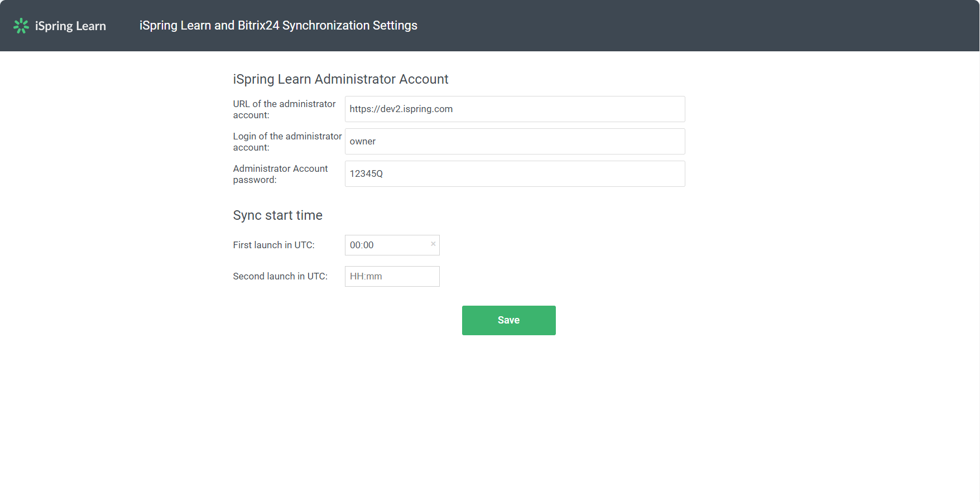The width and height of the screenshot is (980, 502).
Task: Click the login field containing owner
Action: 515,142
